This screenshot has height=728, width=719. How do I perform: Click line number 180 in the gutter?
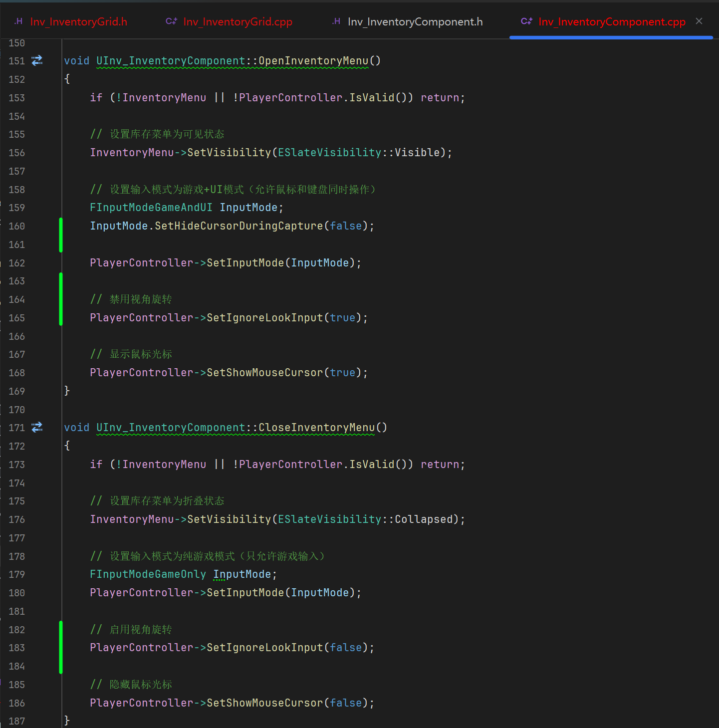click(16, 593)
